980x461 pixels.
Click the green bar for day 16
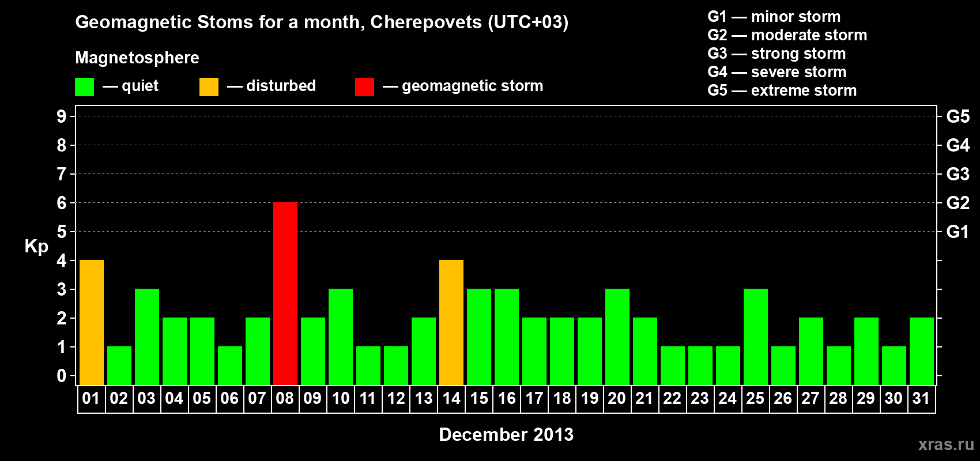[x=507, y=337]
